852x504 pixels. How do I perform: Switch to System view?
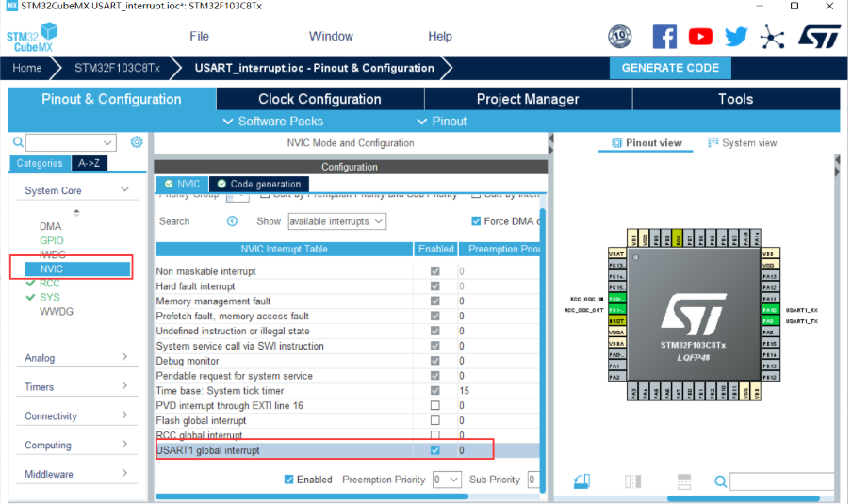pos(743,143)
